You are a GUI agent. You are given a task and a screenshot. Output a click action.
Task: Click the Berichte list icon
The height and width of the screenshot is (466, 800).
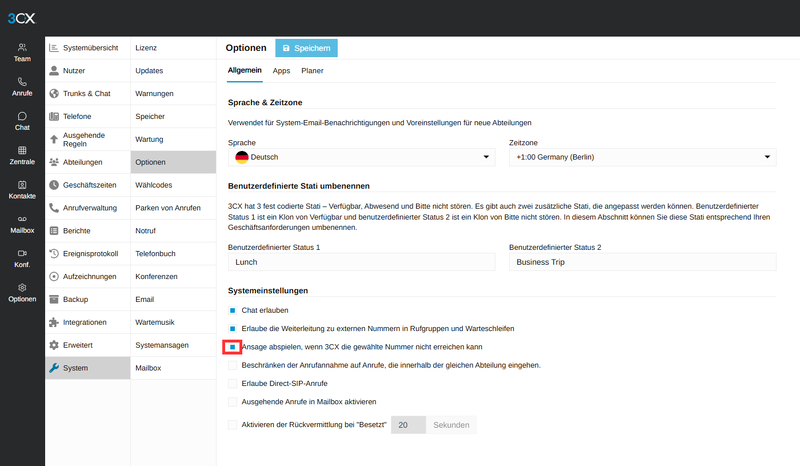tap(54, 231)
